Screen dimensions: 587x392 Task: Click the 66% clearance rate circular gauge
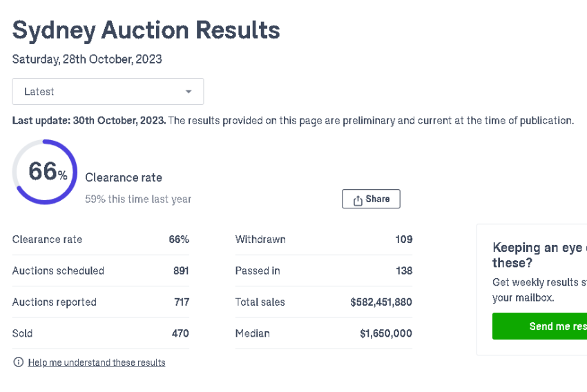click(45, 172)
